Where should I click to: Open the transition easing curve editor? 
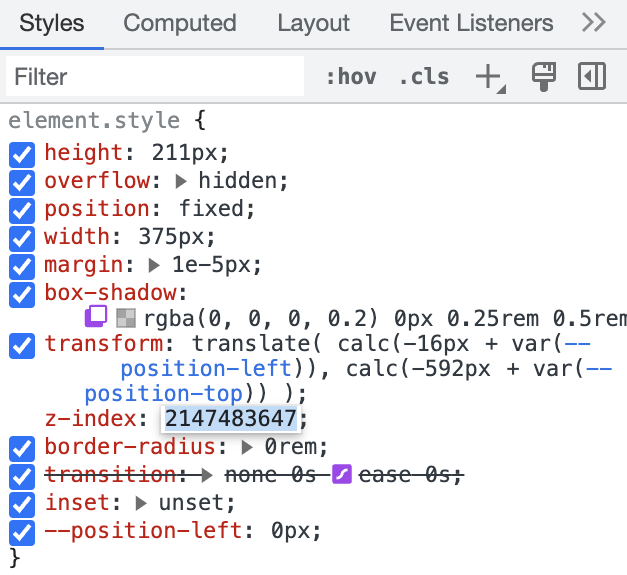342,474
